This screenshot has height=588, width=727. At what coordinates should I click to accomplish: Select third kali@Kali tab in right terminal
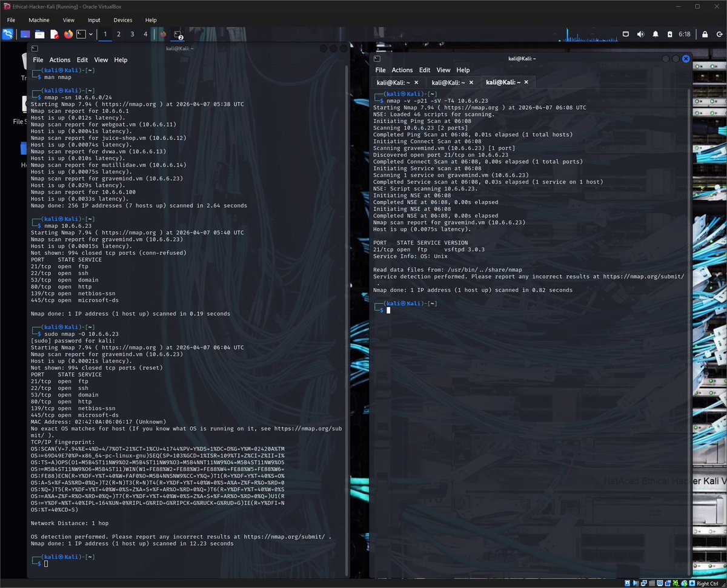tap(508, 82)
